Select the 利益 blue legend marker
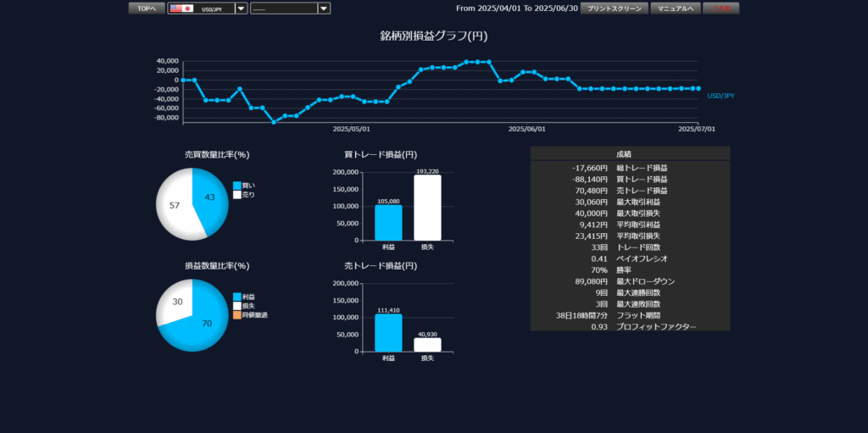This screenshot has height=433, width=868. coord(237,297)
